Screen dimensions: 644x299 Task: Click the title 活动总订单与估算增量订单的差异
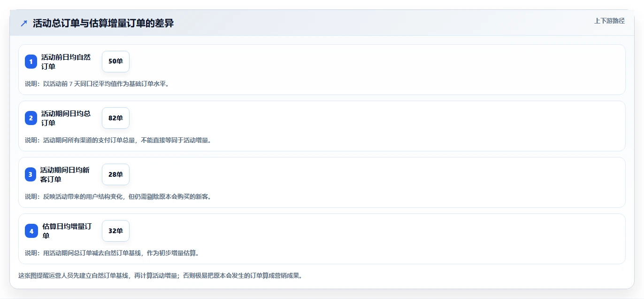coord(103,23)
